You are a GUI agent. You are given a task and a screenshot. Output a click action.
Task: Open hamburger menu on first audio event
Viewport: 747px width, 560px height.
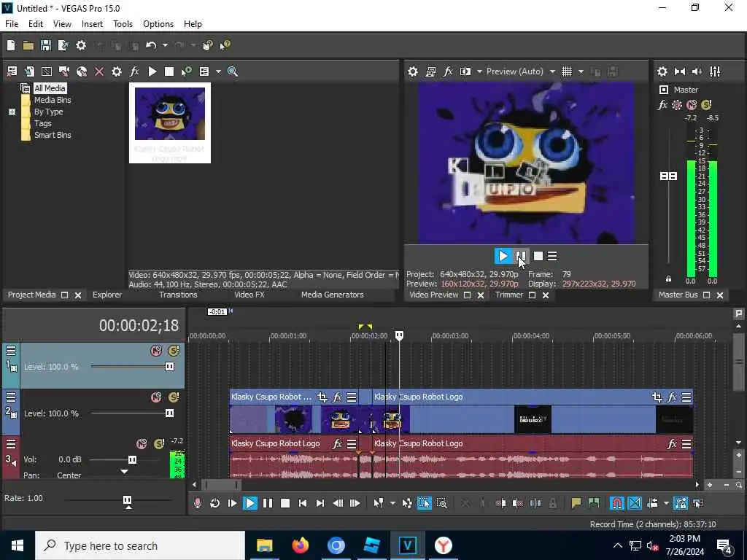pyautogui.click(x=352, y=444)
